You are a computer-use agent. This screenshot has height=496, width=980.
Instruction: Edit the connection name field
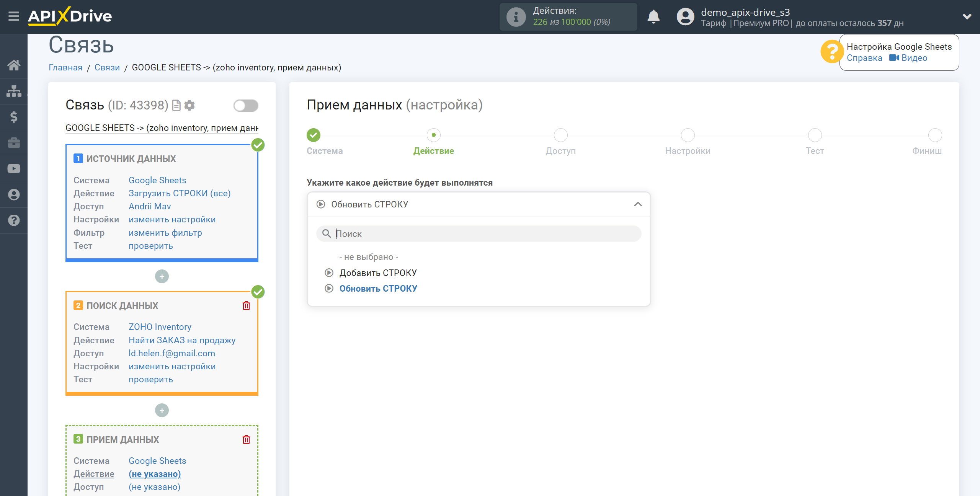(162, 128)
